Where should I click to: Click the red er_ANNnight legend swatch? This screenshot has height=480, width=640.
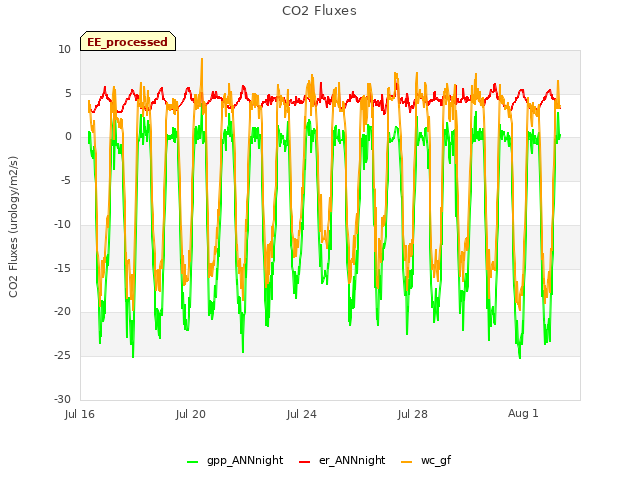pos(304,462)
